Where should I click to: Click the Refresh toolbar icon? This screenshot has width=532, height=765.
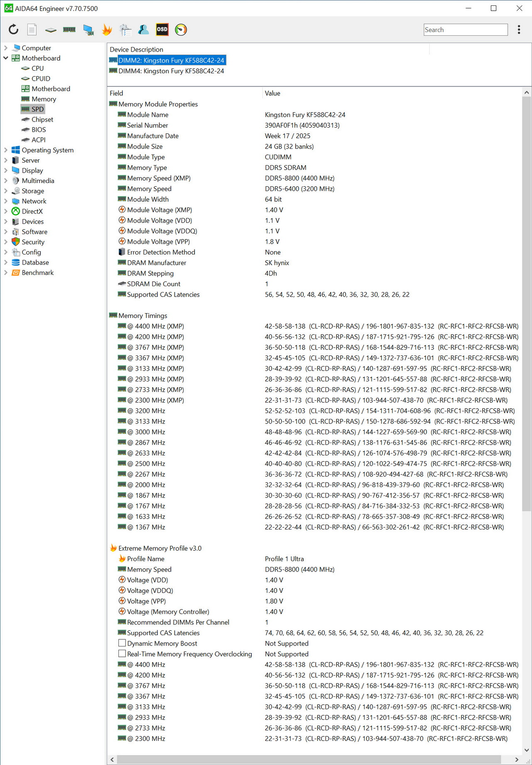[x=13, y=30]
